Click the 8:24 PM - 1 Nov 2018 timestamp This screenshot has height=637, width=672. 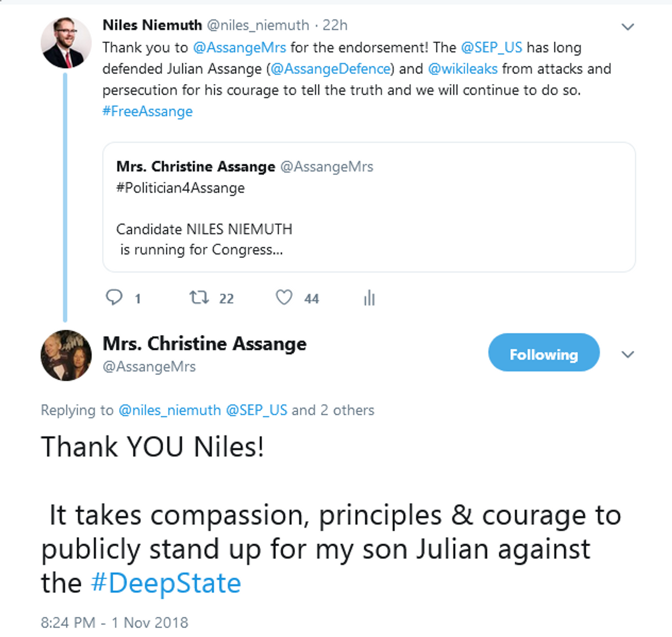[x=114, y=622]
